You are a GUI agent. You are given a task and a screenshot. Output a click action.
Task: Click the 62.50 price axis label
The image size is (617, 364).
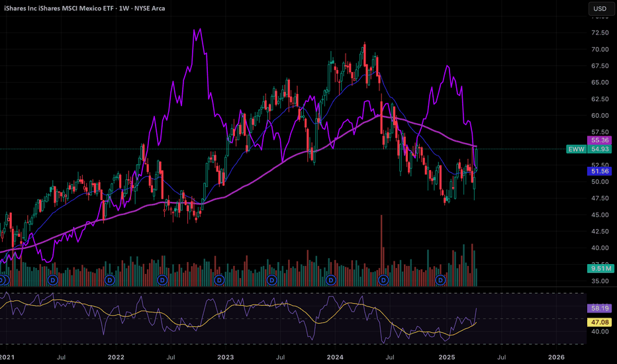tap(600, 99)
